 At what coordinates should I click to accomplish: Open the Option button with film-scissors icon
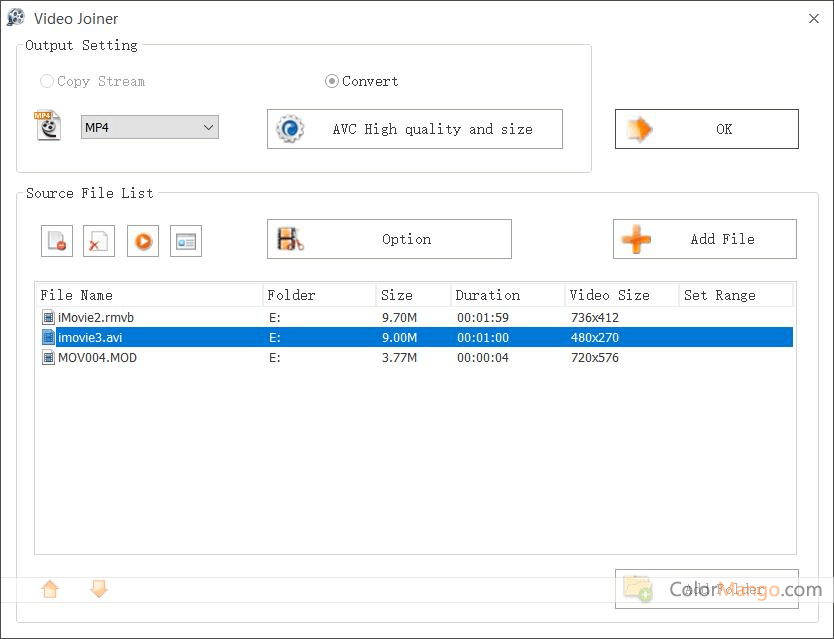(x=389, y=239)
